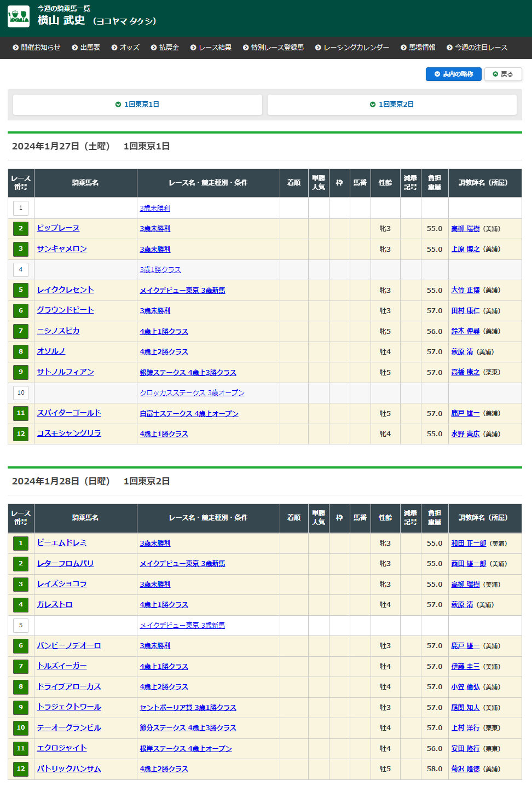Go to レース結果 in nav bar
Screen dimensions: 532x786
pos(211,48)
